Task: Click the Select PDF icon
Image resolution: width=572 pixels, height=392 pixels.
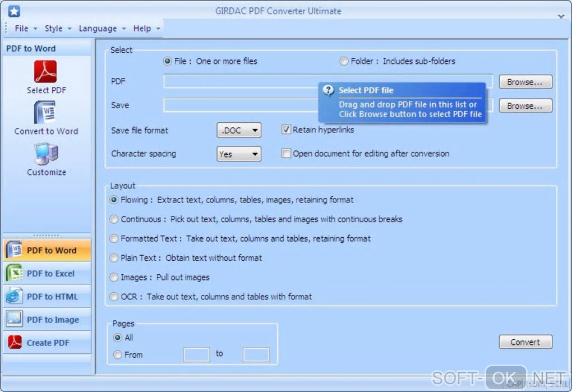Action: [45, 72]
